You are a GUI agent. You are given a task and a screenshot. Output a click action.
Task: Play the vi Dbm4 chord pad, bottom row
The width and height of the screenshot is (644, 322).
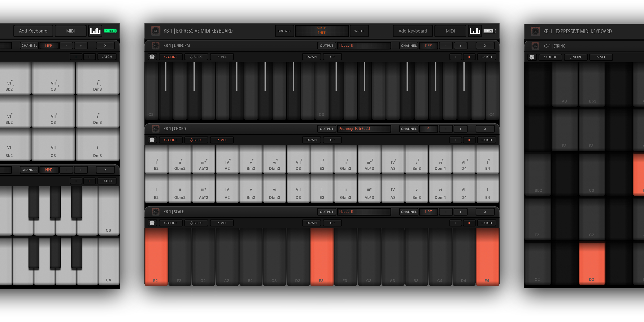point(440,189)
